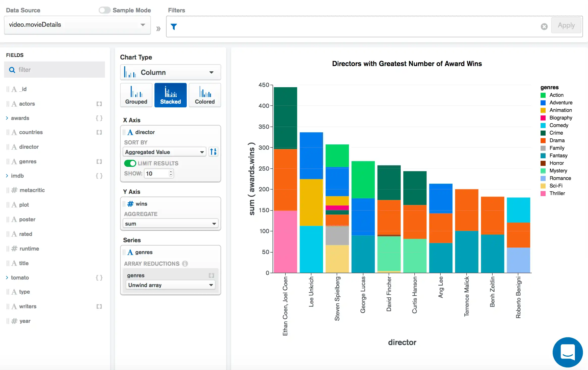Disable the Limit Results toggle
The width and height of the screenshot is (588, 370).
pyautogui.click(x=130, y=163)
